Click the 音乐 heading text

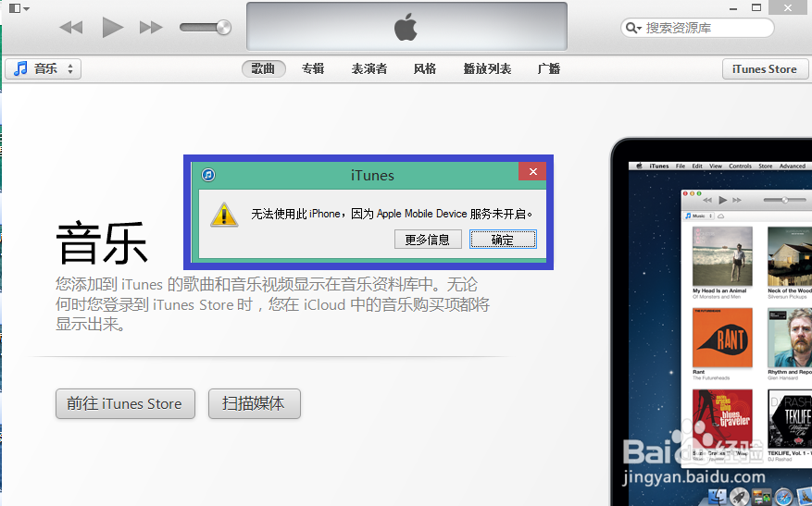pyautogui.click(x=103, y=243)
